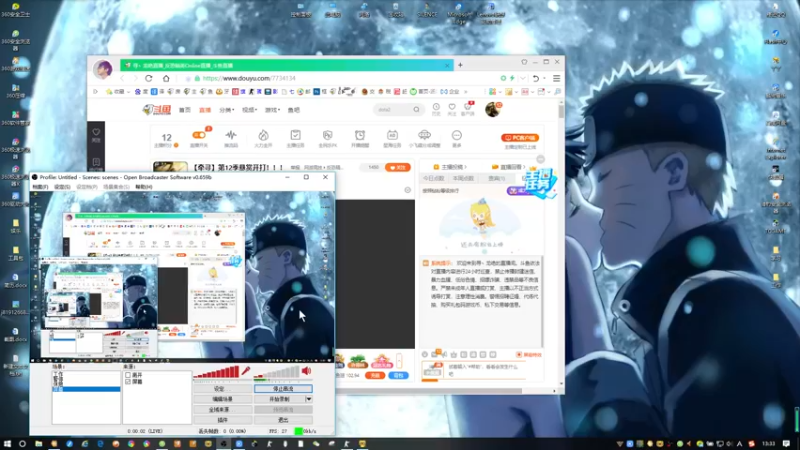Open the browser hamburger menu
The image size is (800, 450).
[557, 78]
